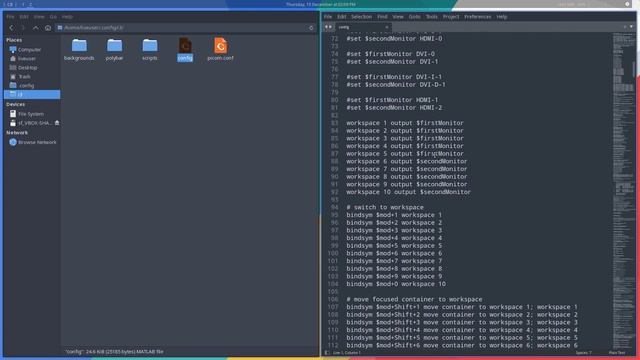Open File System under Devices
640x360 pixels.
click(x=32, y=114)
